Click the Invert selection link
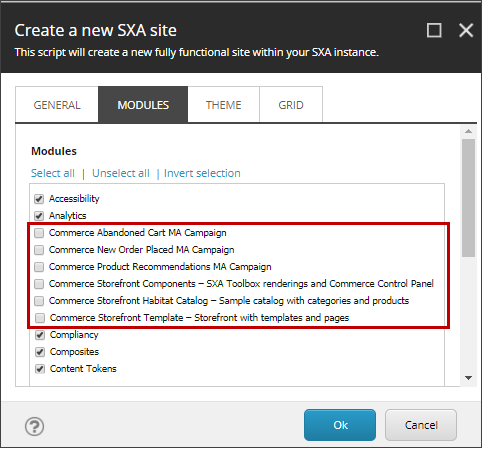The height and width of the screenshot is (452, 482). (202, 173)
